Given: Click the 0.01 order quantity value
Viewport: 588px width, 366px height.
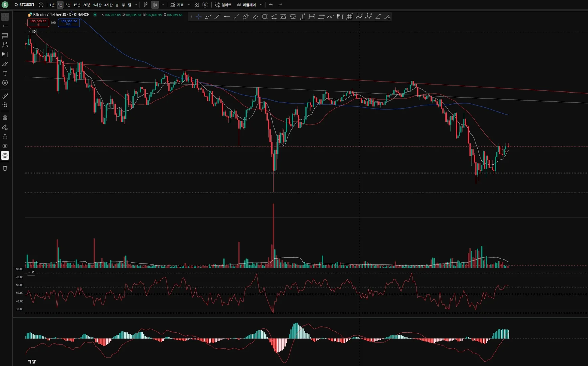Looking at the screenshot, I should [53, 23].
